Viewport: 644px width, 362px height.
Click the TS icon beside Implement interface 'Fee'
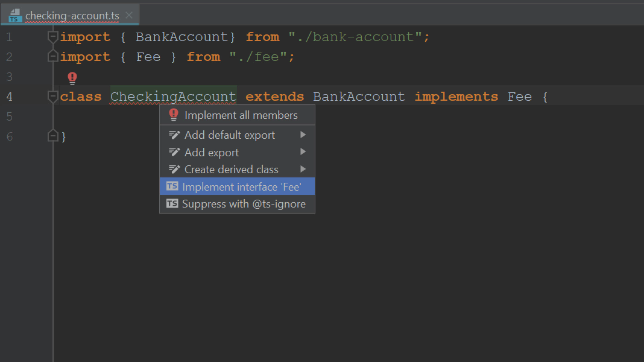172,186
